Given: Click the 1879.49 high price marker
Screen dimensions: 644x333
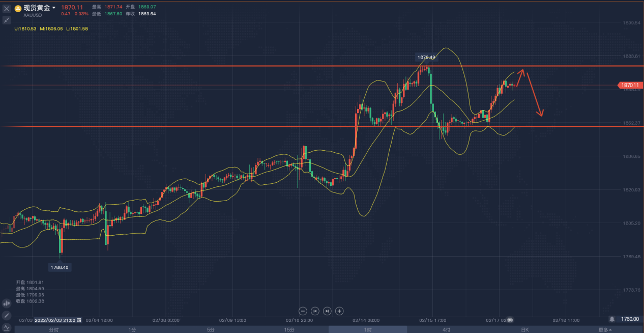Looking at the screenshot, I should click(x=425, y=57).
